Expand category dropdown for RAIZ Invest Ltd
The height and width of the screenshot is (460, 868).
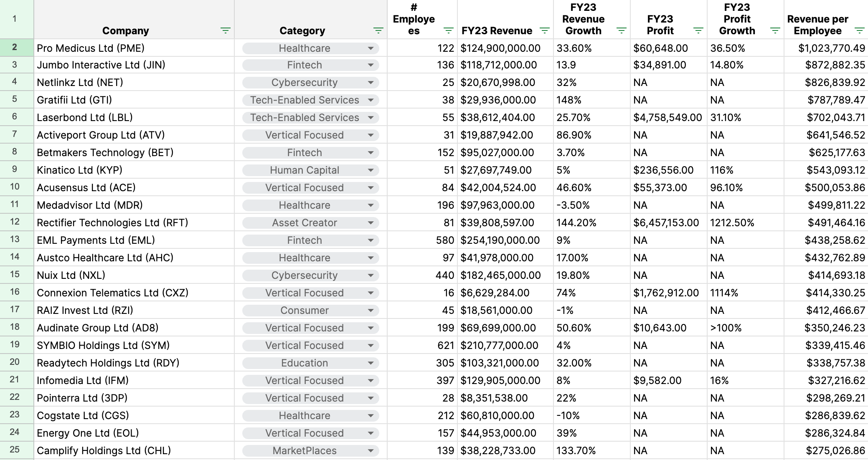371,311
